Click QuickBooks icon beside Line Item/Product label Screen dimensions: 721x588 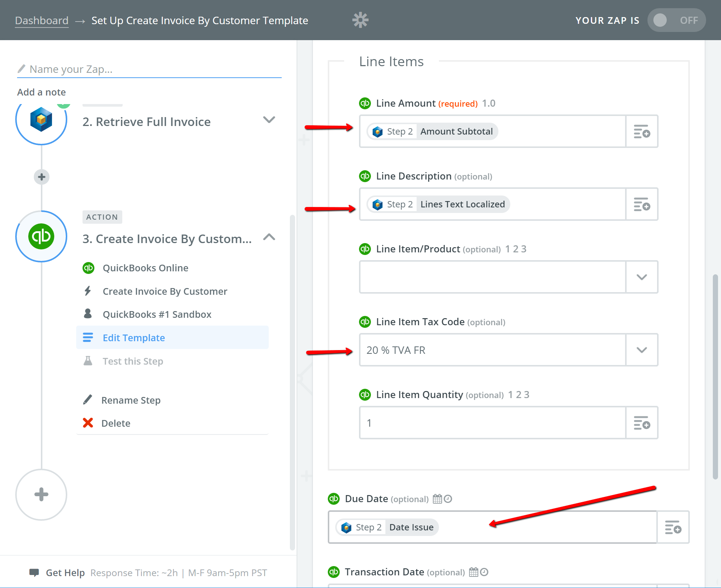click(365, 249)
